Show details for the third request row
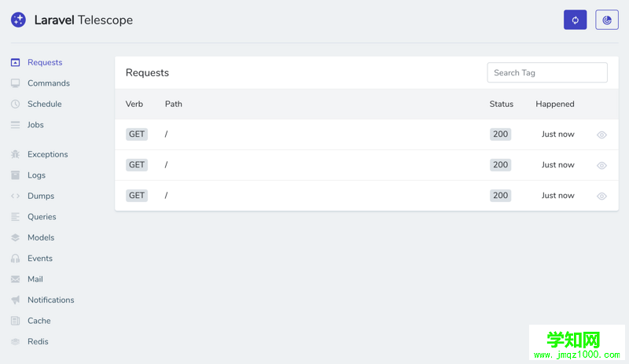The height and width of the screenshot is (364, 629). click(x=601, y=196)
